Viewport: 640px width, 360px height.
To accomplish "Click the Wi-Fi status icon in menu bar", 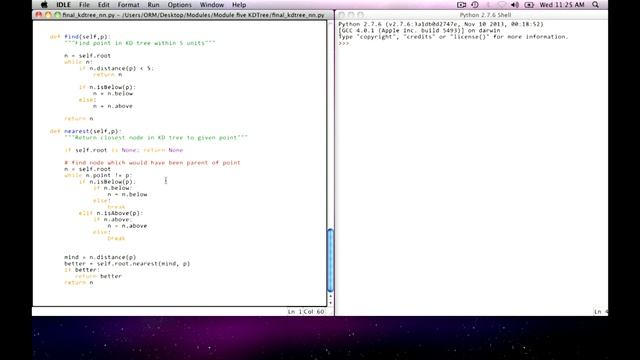I will coord(502,5).
